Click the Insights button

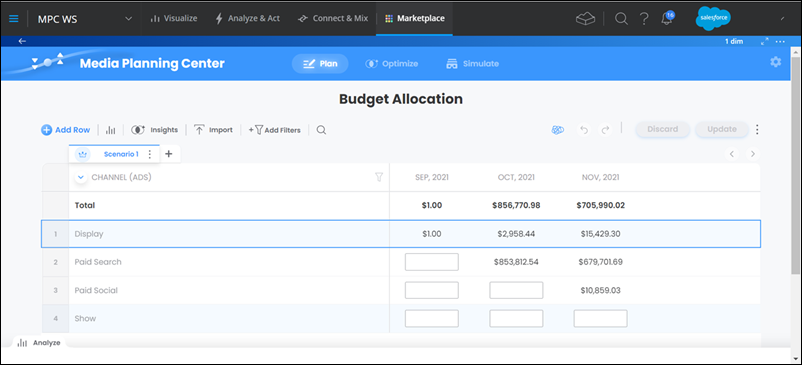coord(154,130)
